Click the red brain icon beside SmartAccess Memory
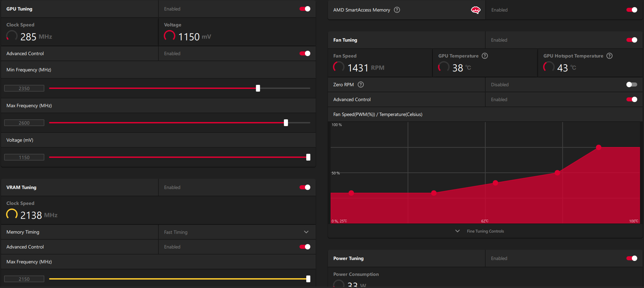Image resolution: width=644 pixels, height=288 pixels. point(475,10)
